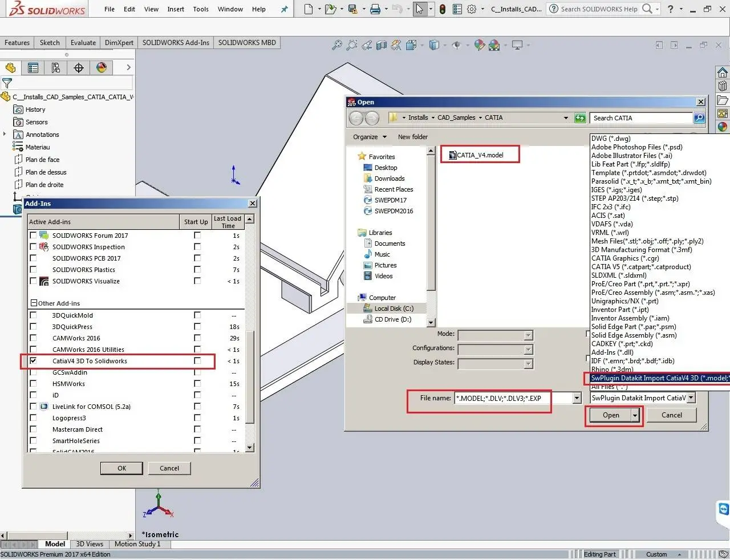
Task: Click the Section View icon
Action: 382,45
